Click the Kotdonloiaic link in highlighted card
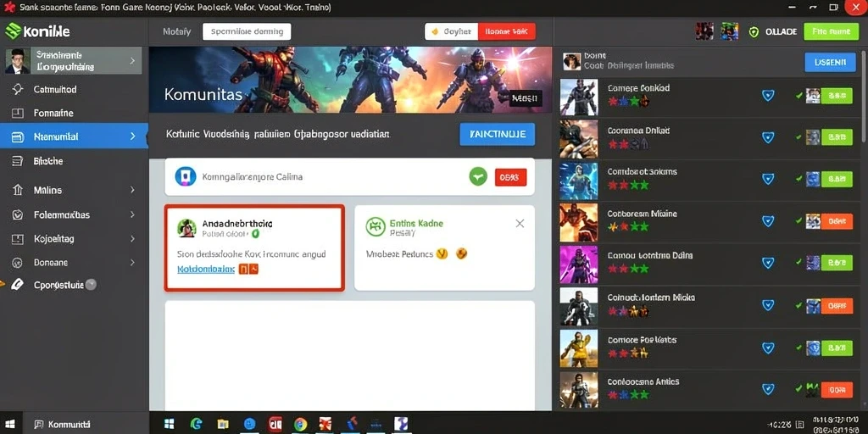The image size is (868, 434). coord(206,269)
